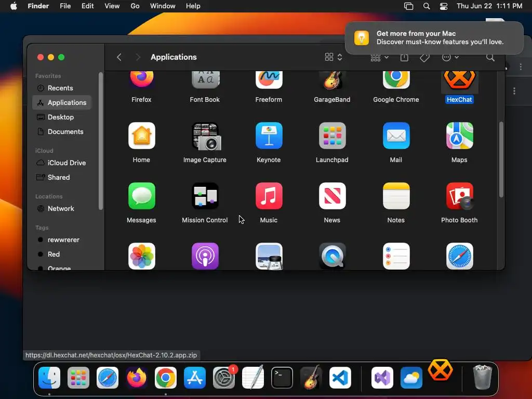
Task: Select Google Chrome in Applications folder
Action: [x=396, y=80]
